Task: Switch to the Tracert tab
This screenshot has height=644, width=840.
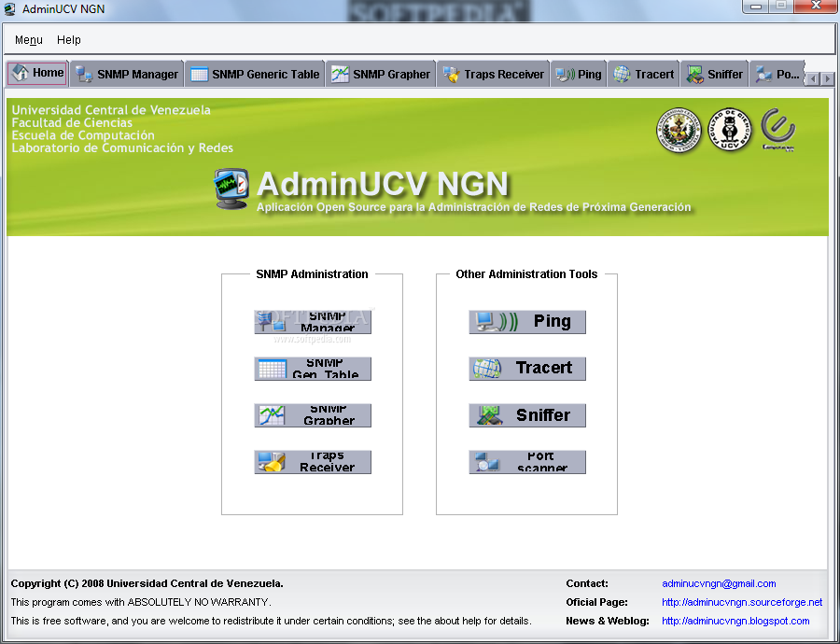Action: pyautogui.click(x=644, y=74)
